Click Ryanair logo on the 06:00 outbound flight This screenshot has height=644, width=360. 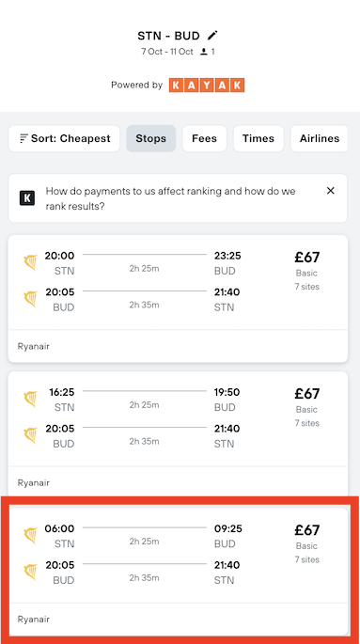point(30,535)
